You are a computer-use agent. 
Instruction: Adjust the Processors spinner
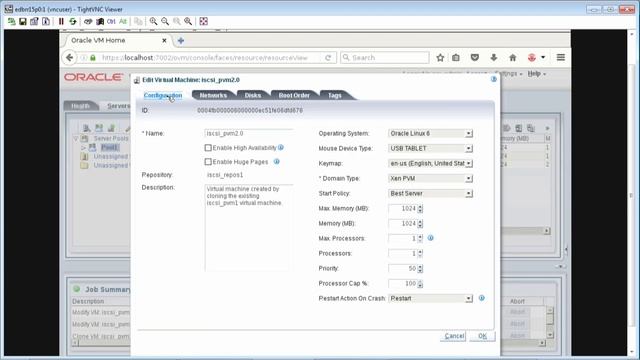click(420, 253)
